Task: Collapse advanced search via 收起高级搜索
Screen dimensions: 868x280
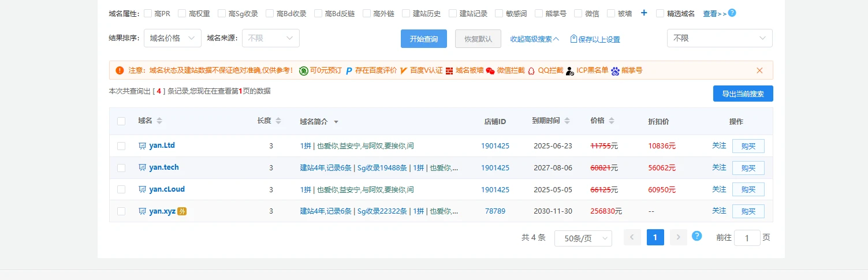Action: click(x=534, y=39)
